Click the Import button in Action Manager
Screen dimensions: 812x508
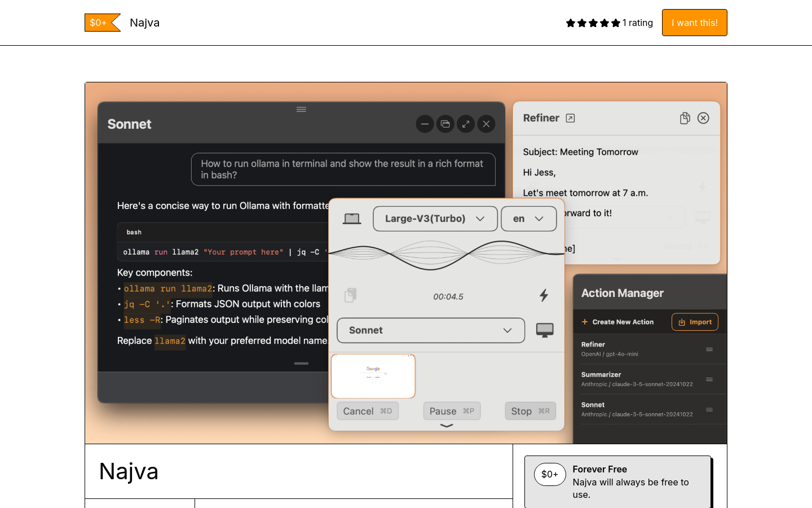click(695, 322)
